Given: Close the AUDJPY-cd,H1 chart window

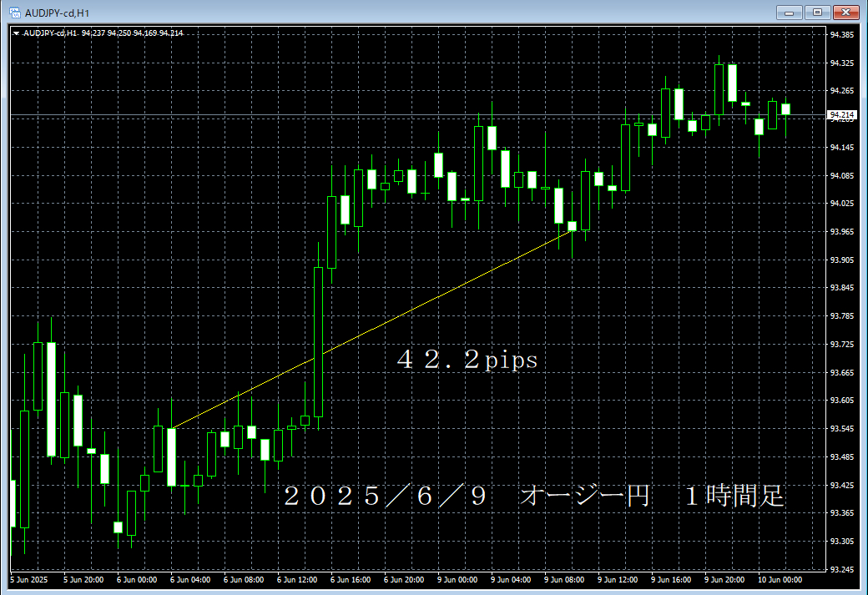Looking at the screenshot, I should click(x=845, y=13).
